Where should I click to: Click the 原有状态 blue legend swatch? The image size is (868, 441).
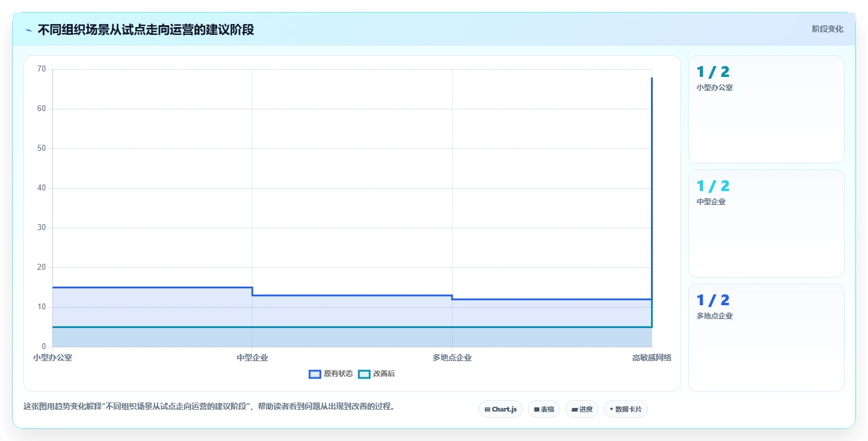point(315,374)
